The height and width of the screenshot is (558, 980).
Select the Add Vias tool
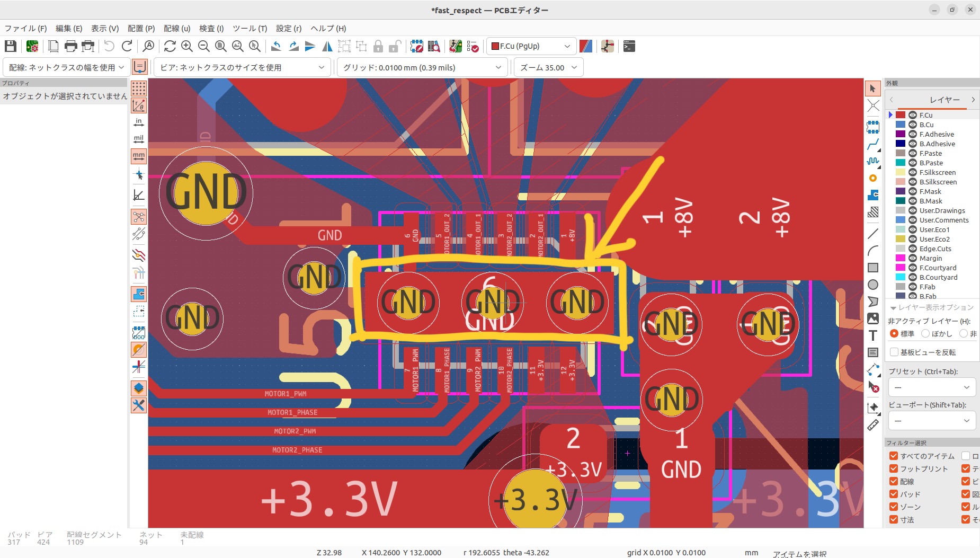coord(873,178)
